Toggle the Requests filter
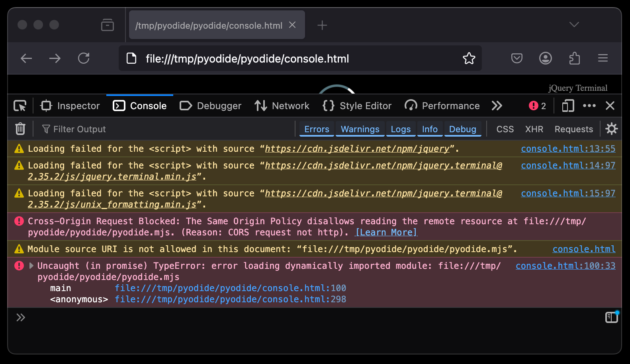630x364 pixels. 574,129
